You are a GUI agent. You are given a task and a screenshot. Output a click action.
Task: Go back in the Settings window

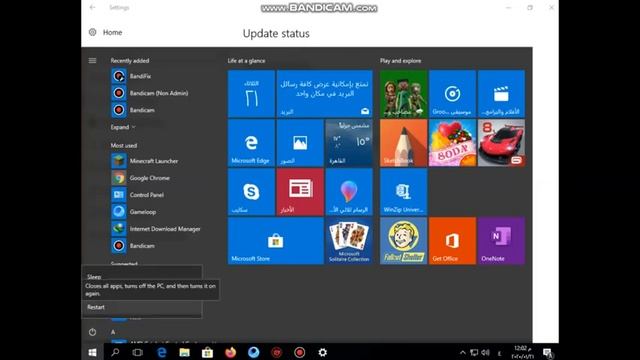[93, 7]
